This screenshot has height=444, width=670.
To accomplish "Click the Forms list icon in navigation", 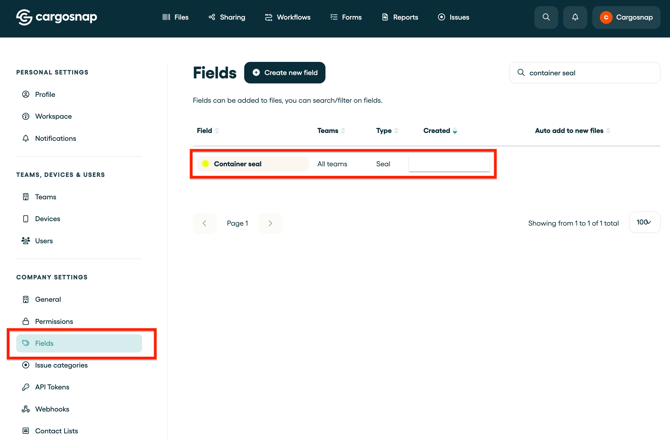I will point(334,17).
